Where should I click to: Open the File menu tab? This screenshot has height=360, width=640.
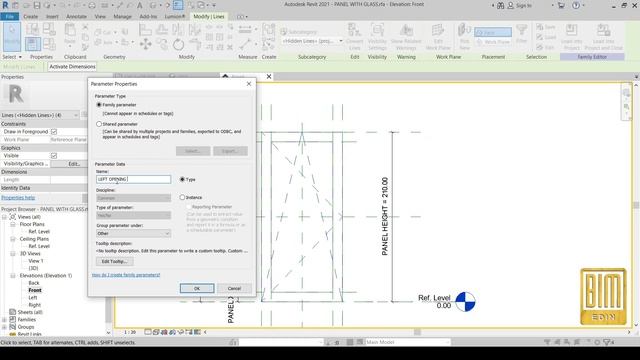9,16
